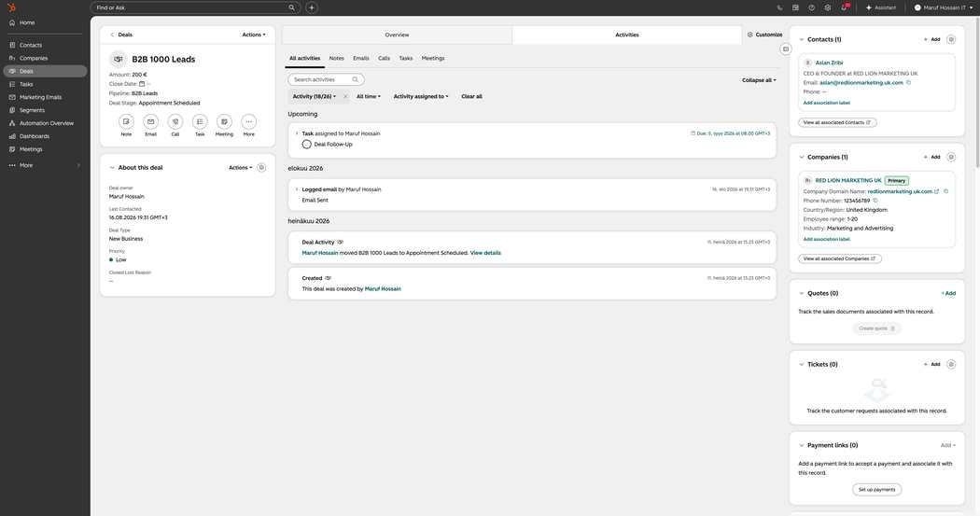980x516 pixels.
Task: Schedule a Meeting for the deal
Action: coord(224,122)
